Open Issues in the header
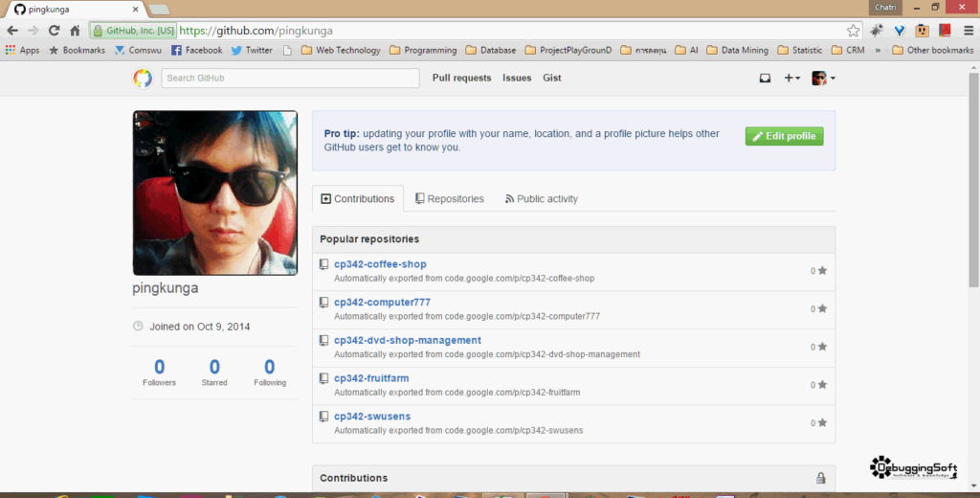Screen dimensions: 980x498 [517, 79]
